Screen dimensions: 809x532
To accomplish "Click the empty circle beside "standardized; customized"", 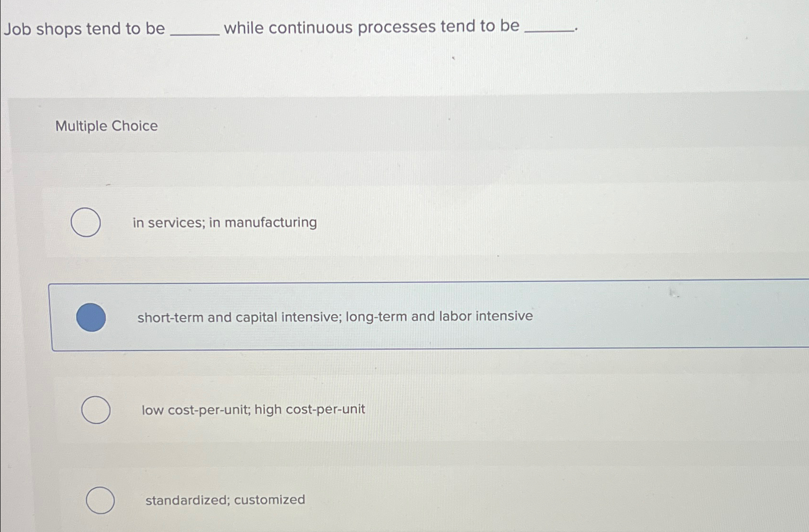I will coord(100,500).
